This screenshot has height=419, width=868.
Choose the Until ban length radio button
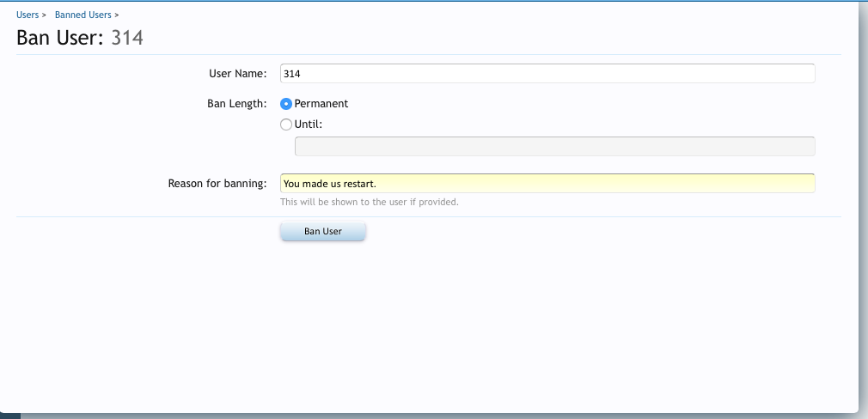pos(287,124)
